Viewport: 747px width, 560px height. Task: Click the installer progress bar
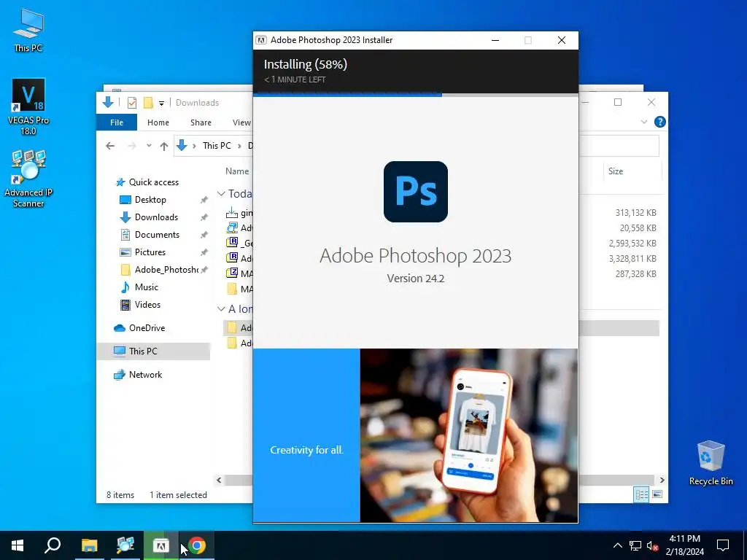point(415,95)
